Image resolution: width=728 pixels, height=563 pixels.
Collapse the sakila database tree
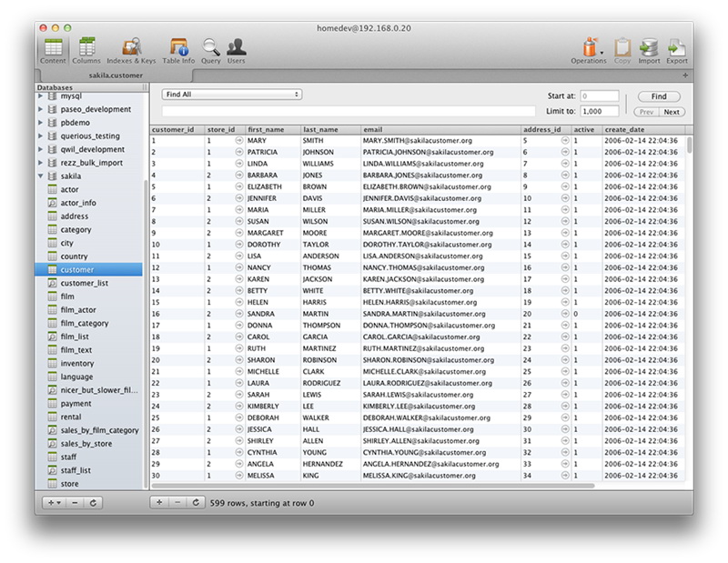pos(40,176)
